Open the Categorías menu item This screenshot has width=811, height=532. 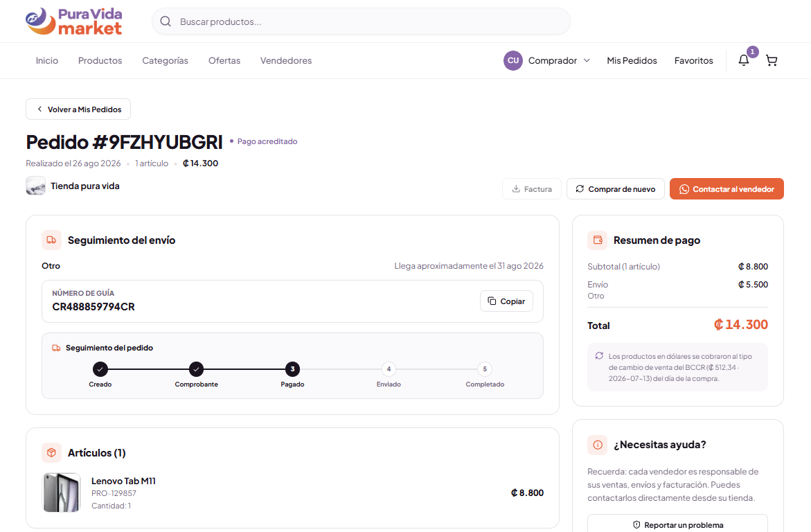(x=165, y=60)
